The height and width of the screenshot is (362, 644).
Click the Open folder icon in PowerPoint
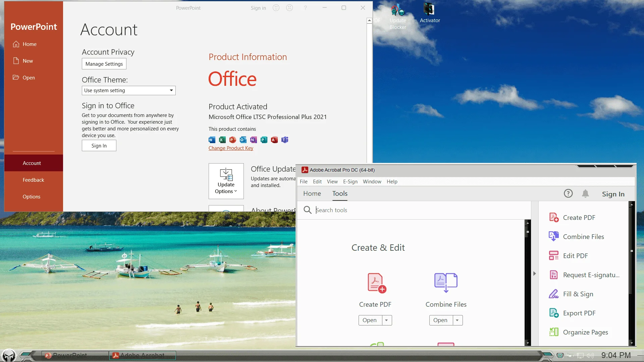[x=16, y=77]
